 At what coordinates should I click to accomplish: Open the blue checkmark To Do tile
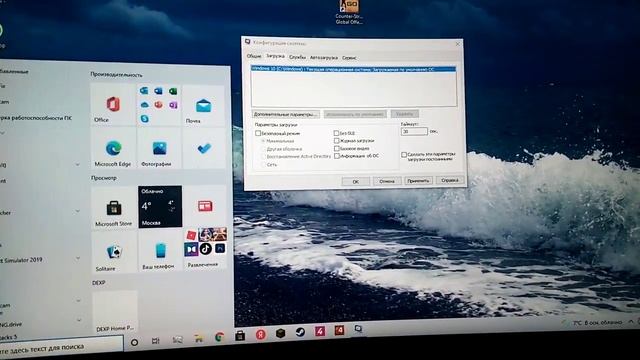click(x=204, y=149)
